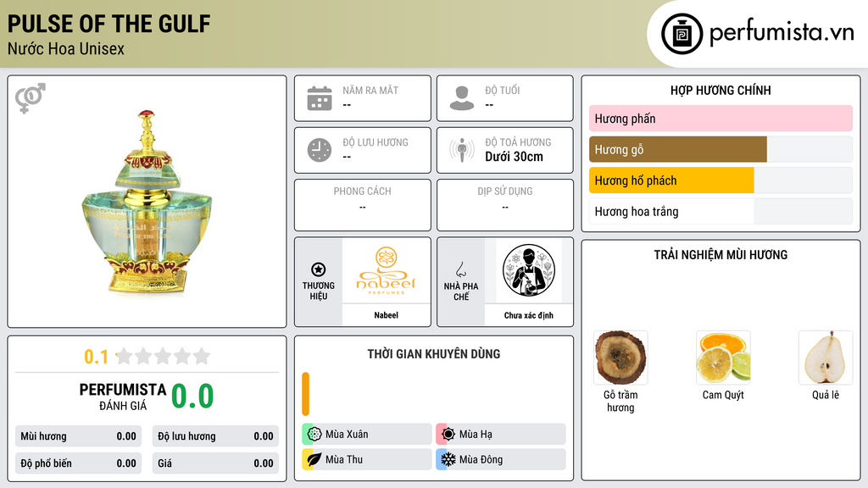
Task: Click the calendar icon for Năm ra mắt
Action: coord(320,98)
